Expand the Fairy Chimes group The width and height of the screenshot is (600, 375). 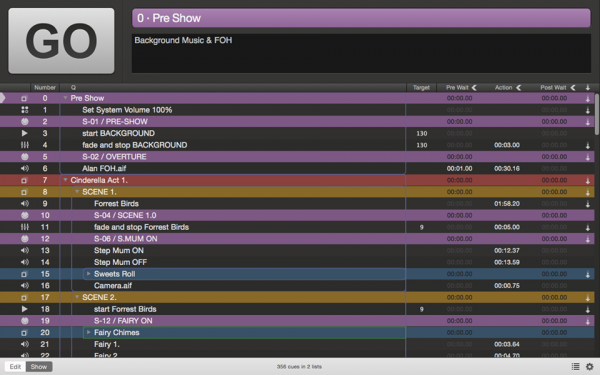[x=88, y=333]
